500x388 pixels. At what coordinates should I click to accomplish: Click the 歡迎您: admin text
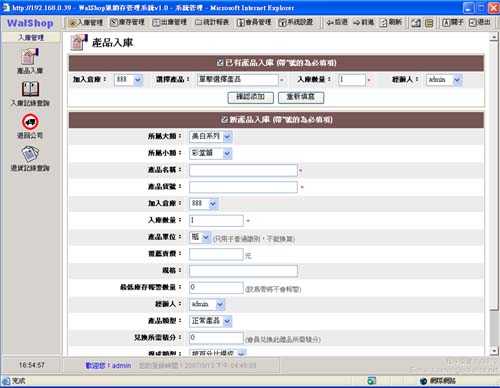(x=108, y=366)
